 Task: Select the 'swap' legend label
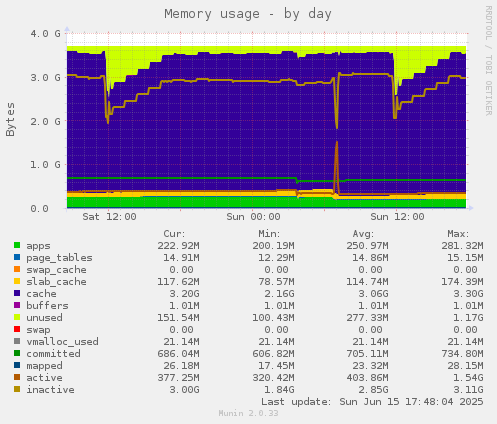click(38, 330)
